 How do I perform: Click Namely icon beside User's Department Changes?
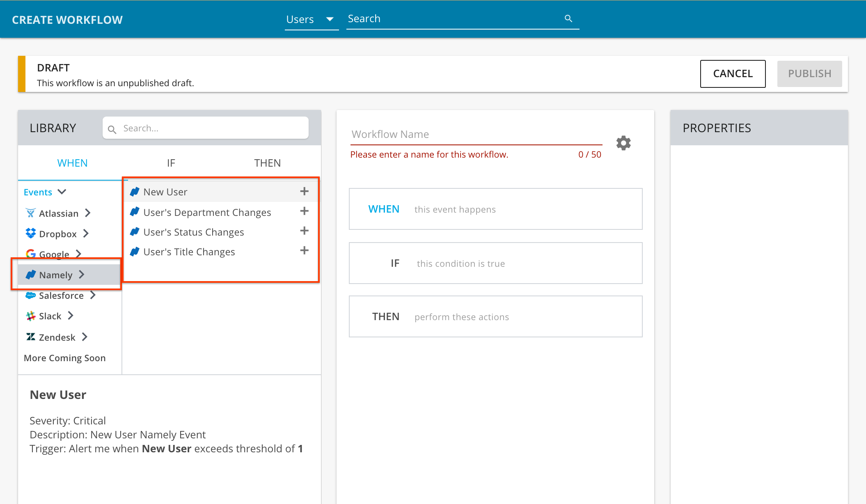(x=135, y=211)
